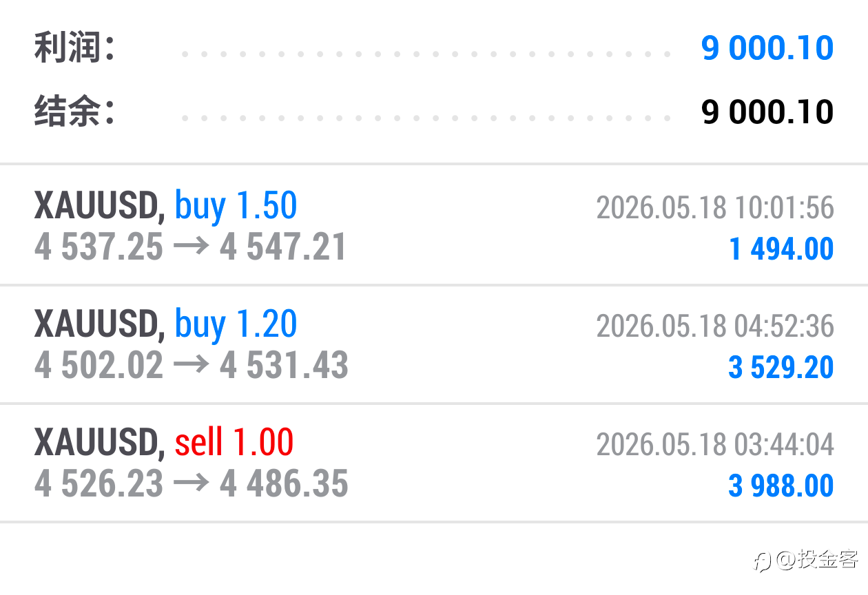Open the XAUUSD sell 1.00 trade row

click(434, 463)
